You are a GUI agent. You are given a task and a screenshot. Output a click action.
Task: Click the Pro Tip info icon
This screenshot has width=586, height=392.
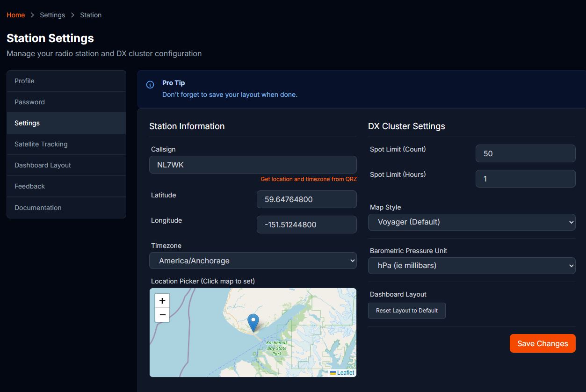point(150,85)
